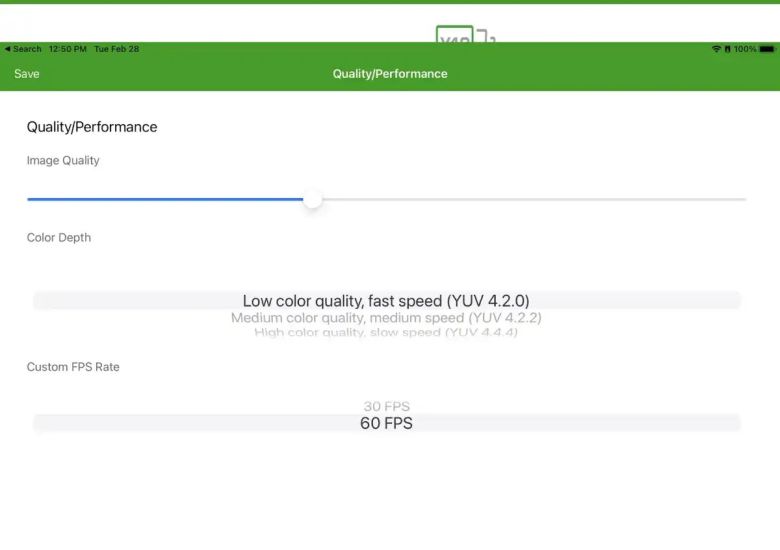Tap the 12:50 PM status bar clock
The image size is (780, 550).
tap(68, 49)
